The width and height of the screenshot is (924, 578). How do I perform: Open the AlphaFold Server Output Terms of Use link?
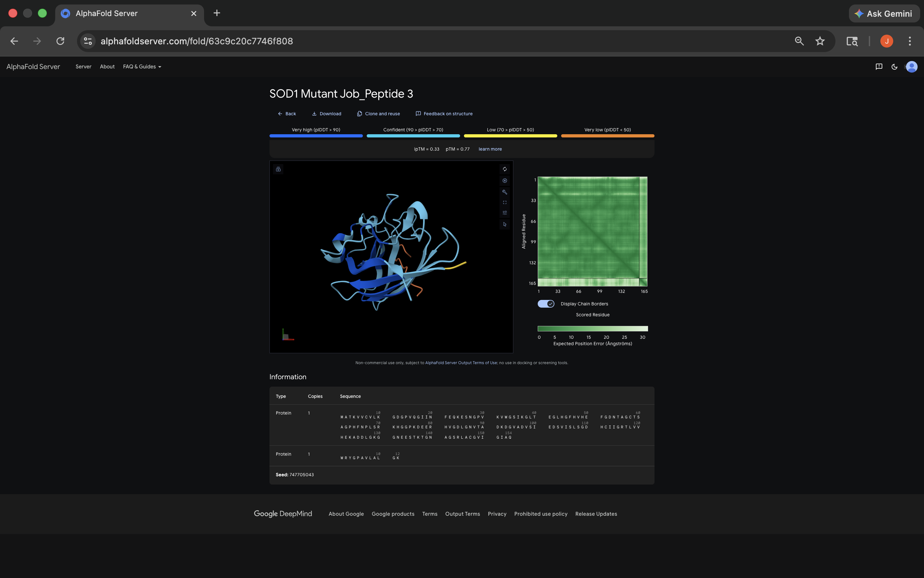461,363
